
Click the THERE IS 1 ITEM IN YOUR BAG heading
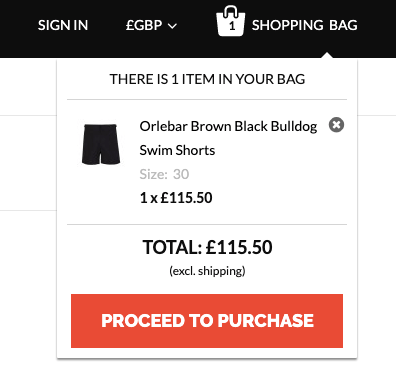pos(207,79)
